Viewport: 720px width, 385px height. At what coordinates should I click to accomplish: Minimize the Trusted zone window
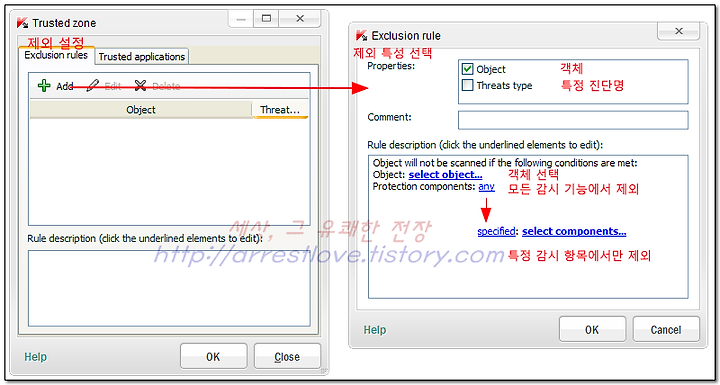[x=241, y=19]
